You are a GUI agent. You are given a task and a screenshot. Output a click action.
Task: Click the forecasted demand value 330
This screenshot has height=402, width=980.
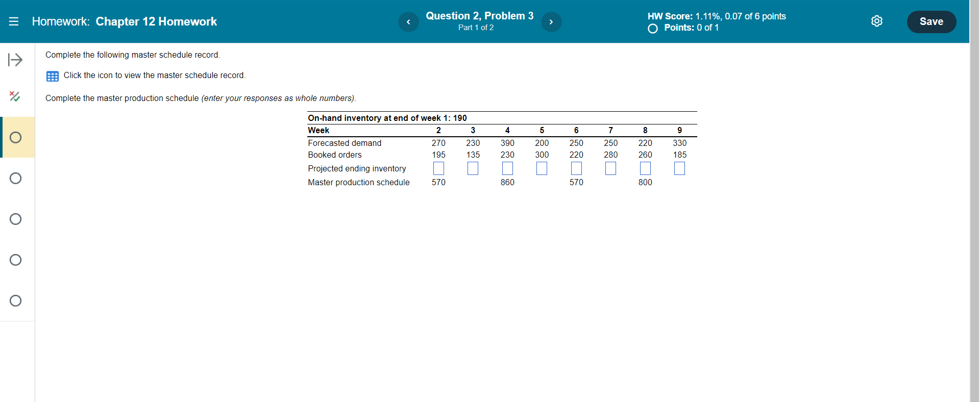[680, 143]
